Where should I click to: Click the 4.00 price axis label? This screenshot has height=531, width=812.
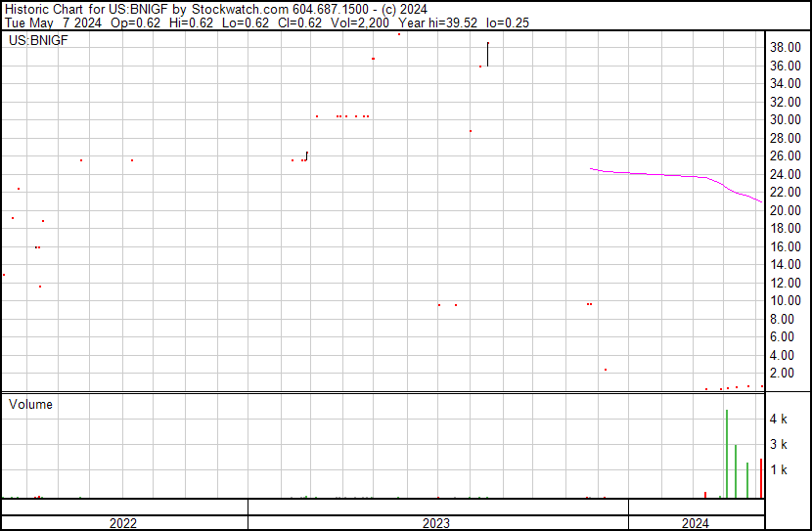(x=782, y=356)
